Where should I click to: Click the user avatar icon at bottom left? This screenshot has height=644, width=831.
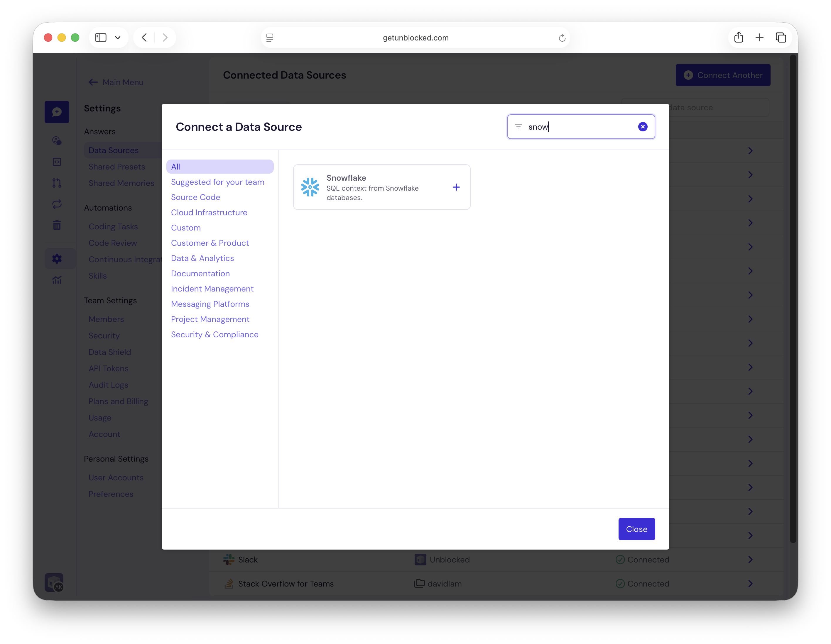pos(54,582)
